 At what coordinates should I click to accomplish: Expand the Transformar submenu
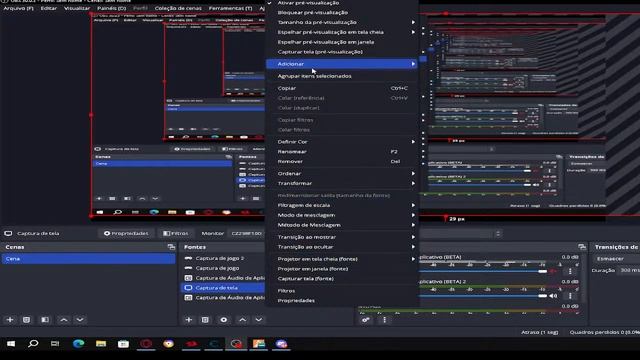click(x=342, y=183)
